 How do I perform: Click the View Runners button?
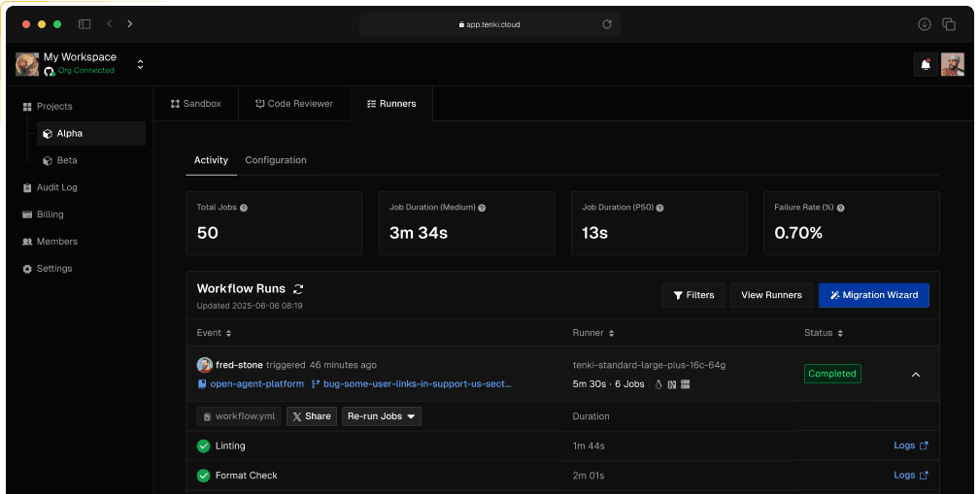click(x=771, y=295)
